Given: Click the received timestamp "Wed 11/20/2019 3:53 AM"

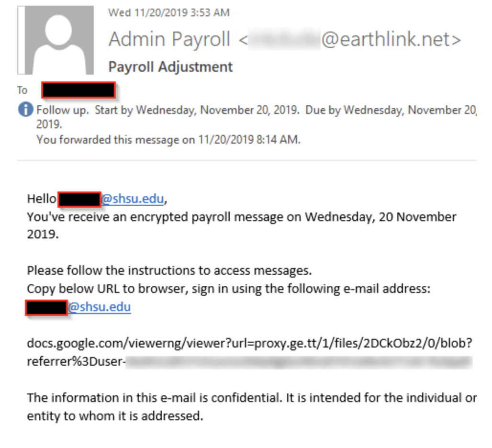Looking at the screenshot, I should pos(168,12).
